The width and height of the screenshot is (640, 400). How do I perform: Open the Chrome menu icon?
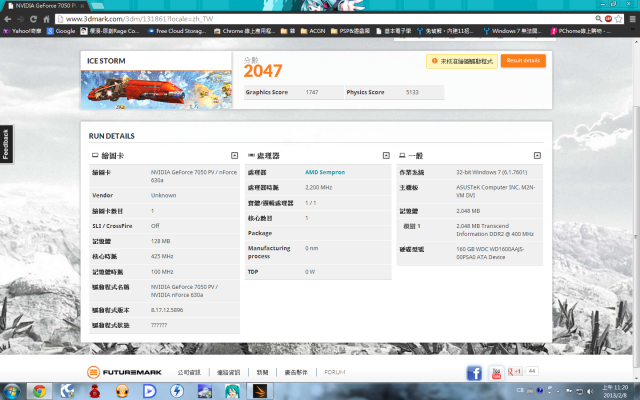(x=632, y=19)
